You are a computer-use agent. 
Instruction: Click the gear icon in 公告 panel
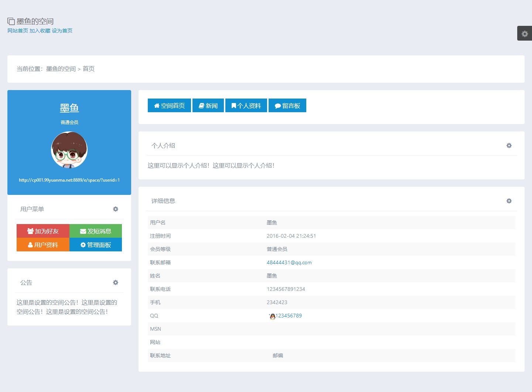(116, 283)
